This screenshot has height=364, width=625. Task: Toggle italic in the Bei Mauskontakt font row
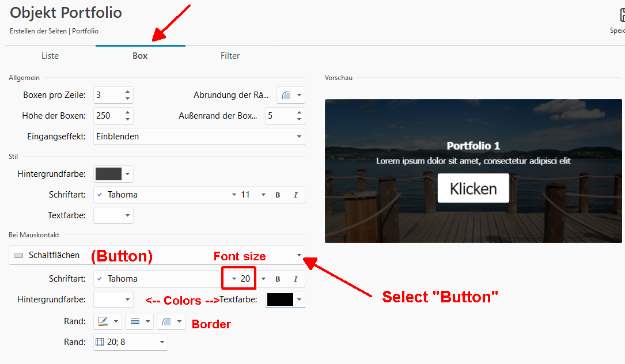[x=296, y=279]
